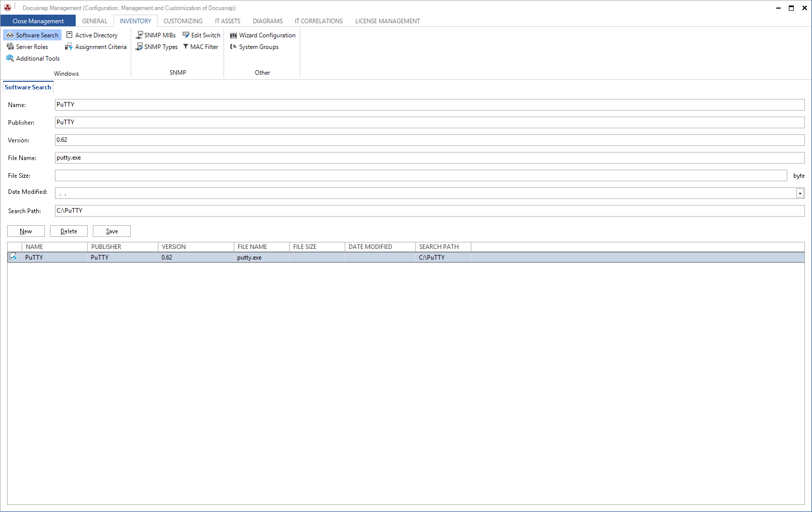Select the INVENTORY ribbon tab

135,21
